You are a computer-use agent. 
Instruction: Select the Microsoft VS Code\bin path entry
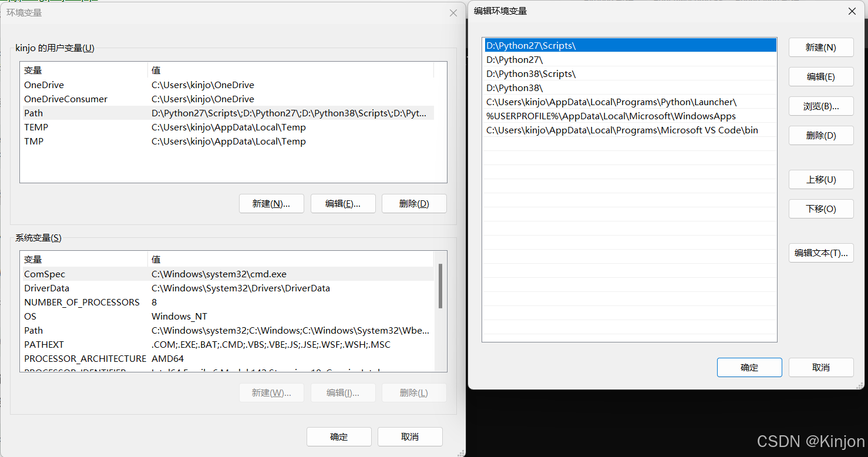[630, 130]
